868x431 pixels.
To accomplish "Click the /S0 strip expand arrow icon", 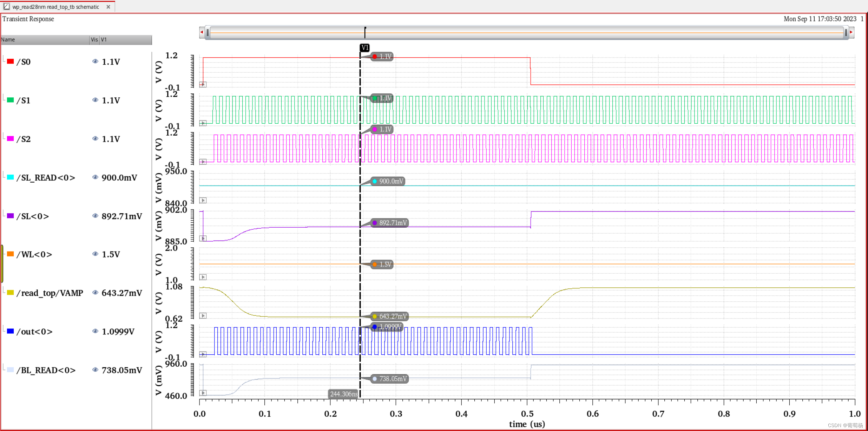I will [x=203, y=84].
